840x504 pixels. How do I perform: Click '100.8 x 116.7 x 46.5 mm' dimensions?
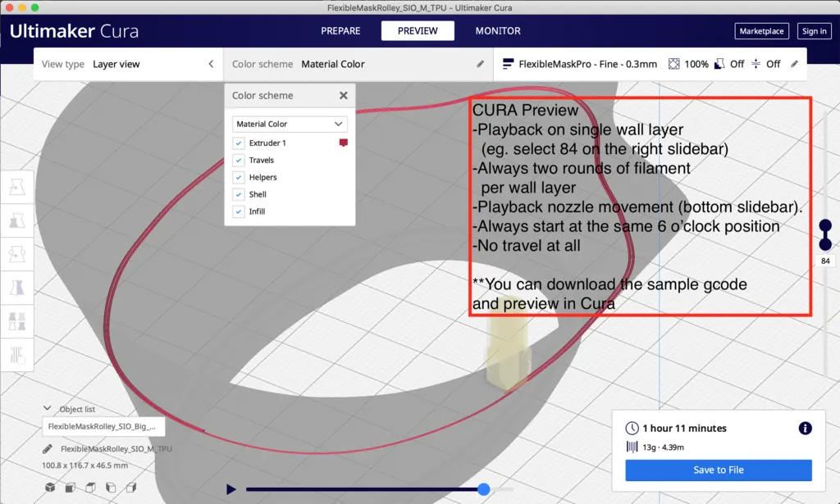pyautogui.click(x=84, y=465)
